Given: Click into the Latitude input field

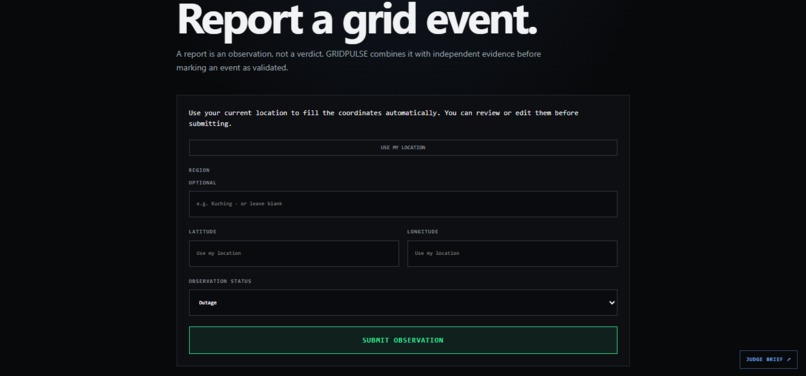Looking at the screenshot, I should coord(294,254).
